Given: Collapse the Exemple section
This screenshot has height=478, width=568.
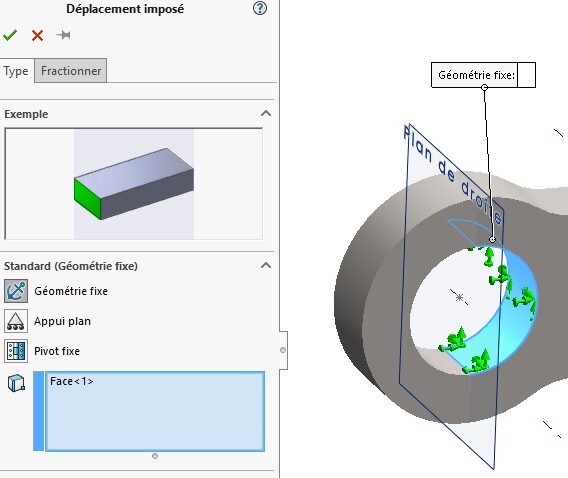Looking at the screenshot, I should coord(266,113).
